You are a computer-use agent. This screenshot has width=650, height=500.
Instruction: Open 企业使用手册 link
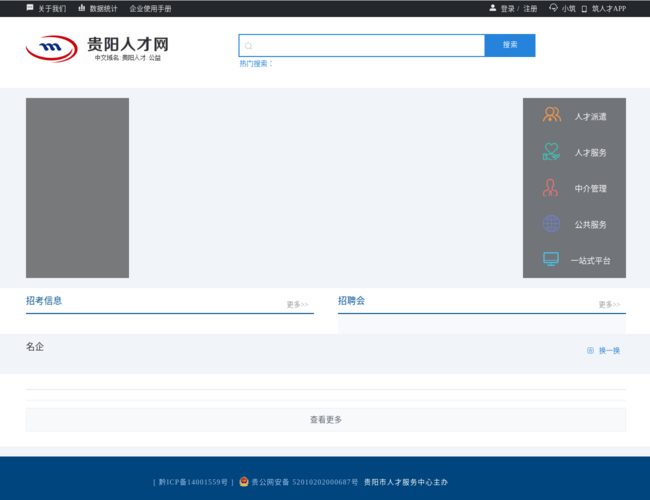[x=150, y=9]
